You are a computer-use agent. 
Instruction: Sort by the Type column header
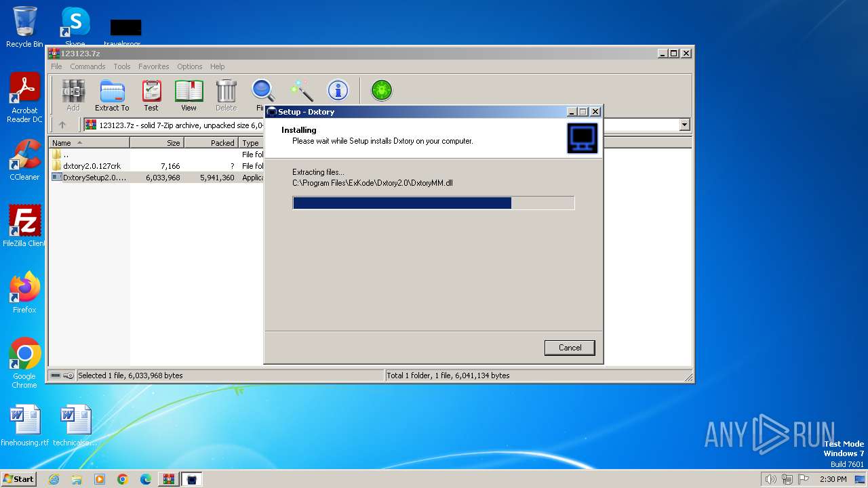[252, 143]
